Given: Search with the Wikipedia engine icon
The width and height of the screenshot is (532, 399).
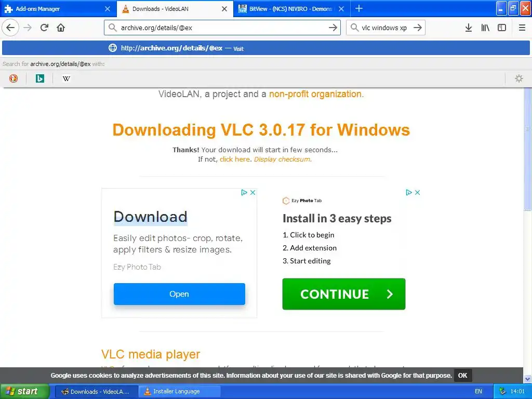Looking at the screenshot, I should click(66, 79).
